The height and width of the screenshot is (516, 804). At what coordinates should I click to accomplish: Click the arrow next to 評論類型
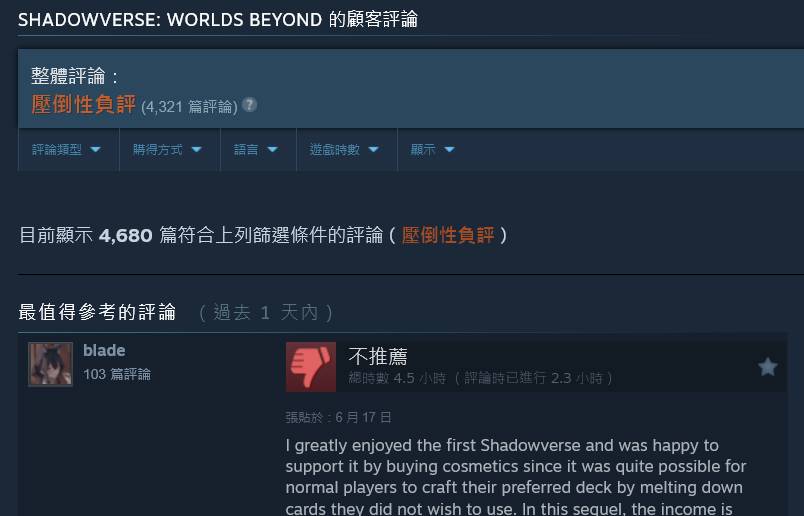tap(95, 150)
